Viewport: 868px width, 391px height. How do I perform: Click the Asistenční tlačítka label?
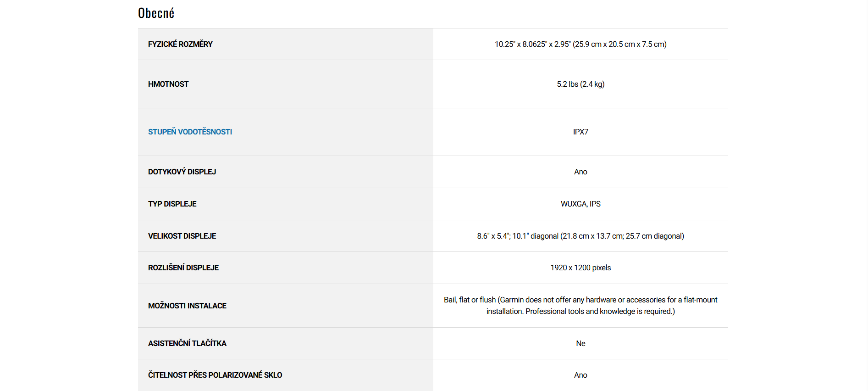point(187,343)
